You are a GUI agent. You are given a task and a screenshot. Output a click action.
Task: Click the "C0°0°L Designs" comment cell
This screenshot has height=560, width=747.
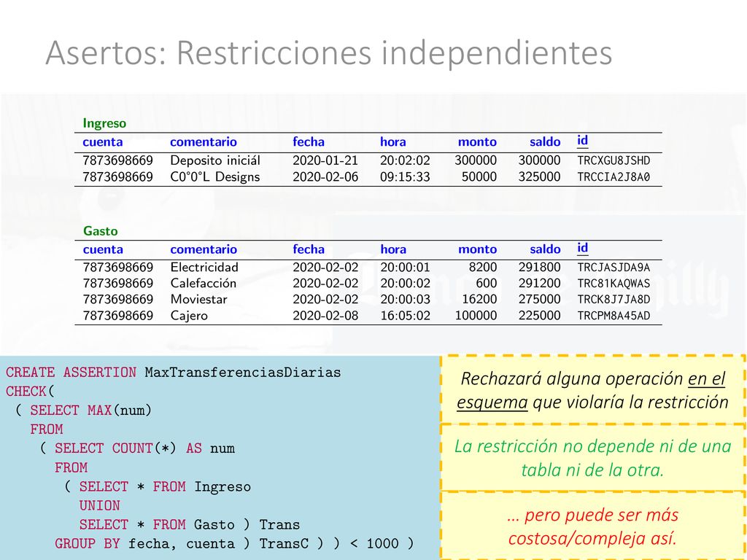pyautogui.click(x=215, y=176)
